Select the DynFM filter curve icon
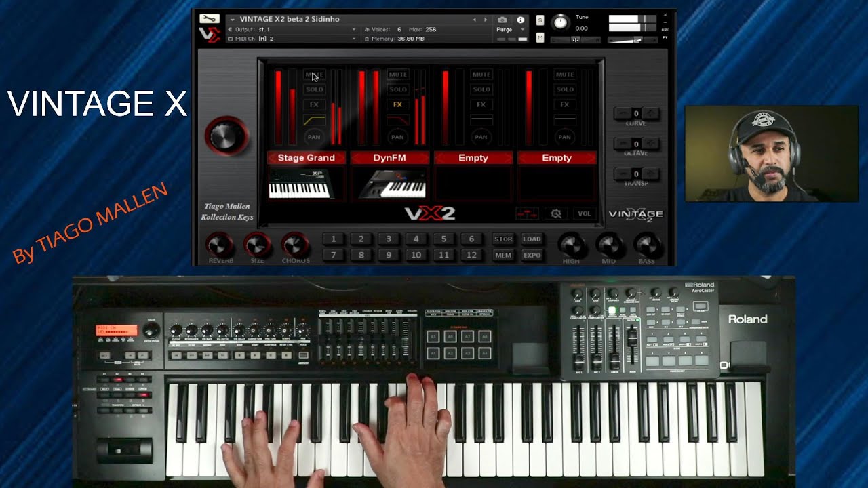The height and width of the screenshot is (488, 868). (397, 121)
